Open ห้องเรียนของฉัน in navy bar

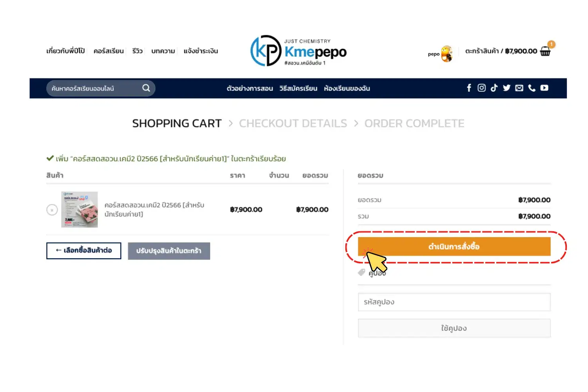point(347,88)
